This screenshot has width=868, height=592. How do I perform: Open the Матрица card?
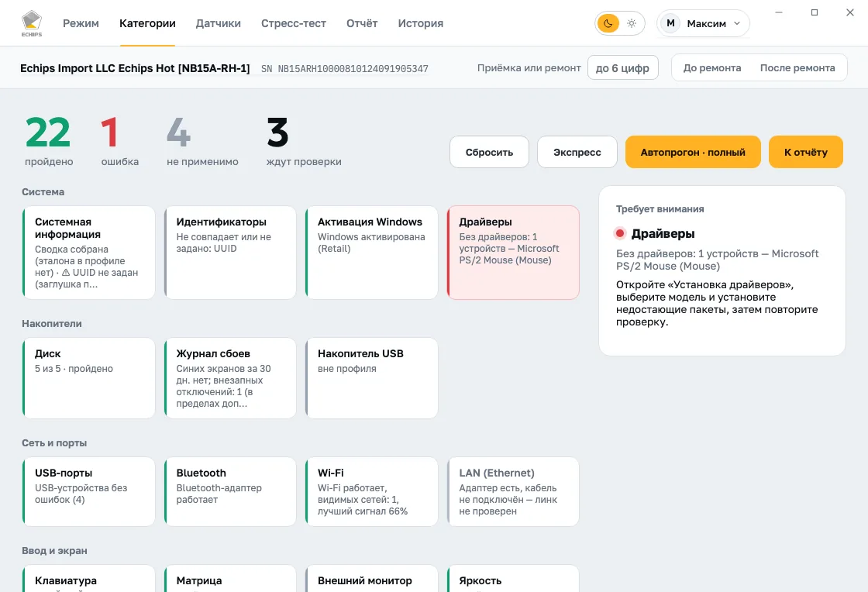point(230,579)
